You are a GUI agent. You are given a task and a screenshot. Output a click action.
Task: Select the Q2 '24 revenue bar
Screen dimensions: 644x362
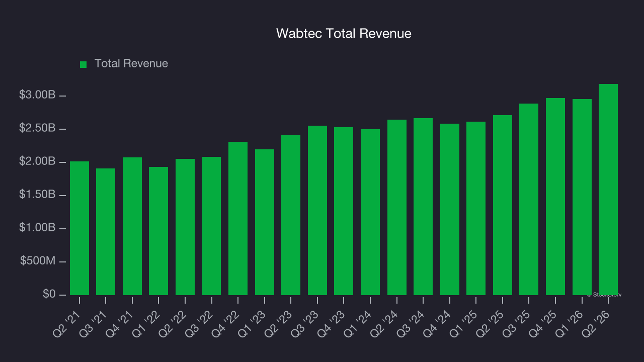point(397,207)
